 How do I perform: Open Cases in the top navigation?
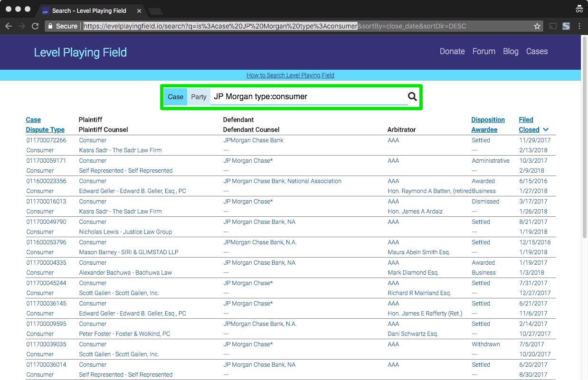[x=537, y=51]
